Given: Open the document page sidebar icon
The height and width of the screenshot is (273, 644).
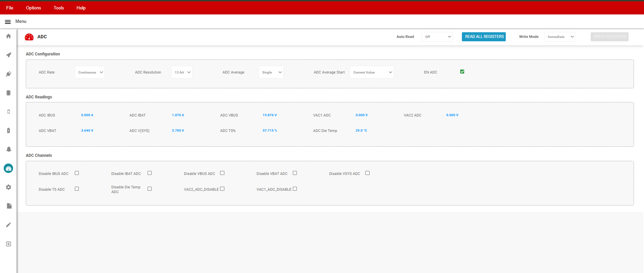Looking at the screenshot, I should (x=9, y=206).
